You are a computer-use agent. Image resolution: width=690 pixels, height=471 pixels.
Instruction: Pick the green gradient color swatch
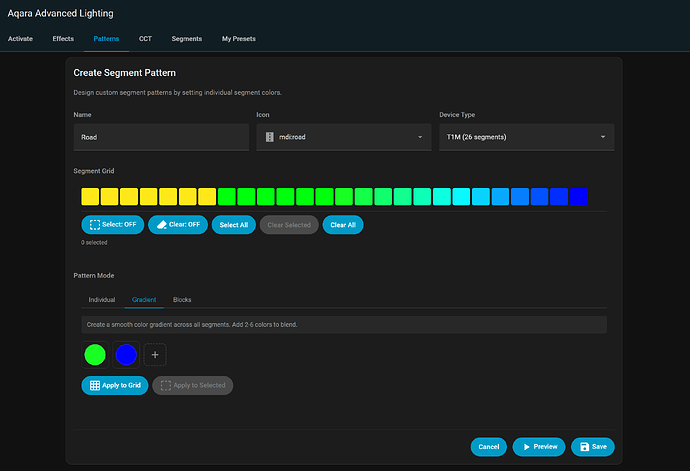pos(96,354)
